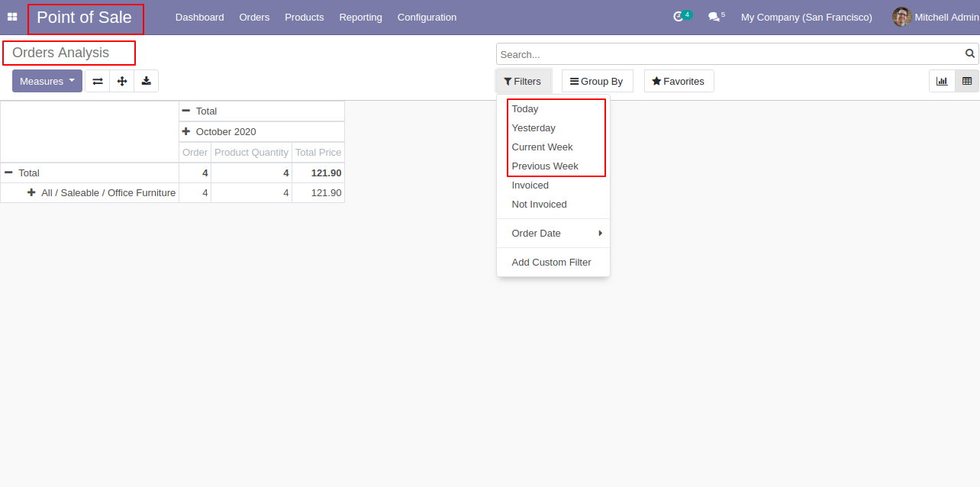The height and width of the screenshot is (487, 980).
Task: Open the activities clock icon
Action: tap(679, 17)
